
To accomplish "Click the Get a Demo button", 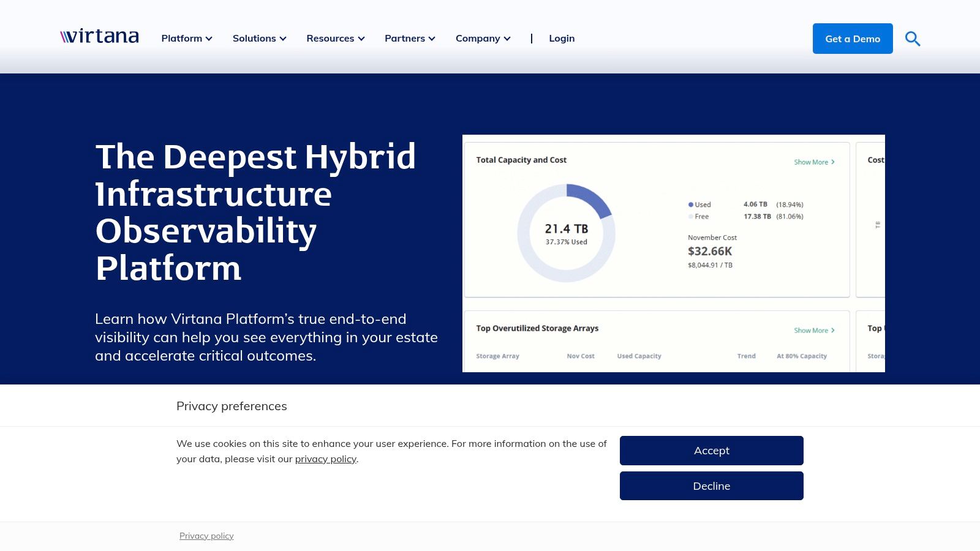I will click(x=853, y=39).
